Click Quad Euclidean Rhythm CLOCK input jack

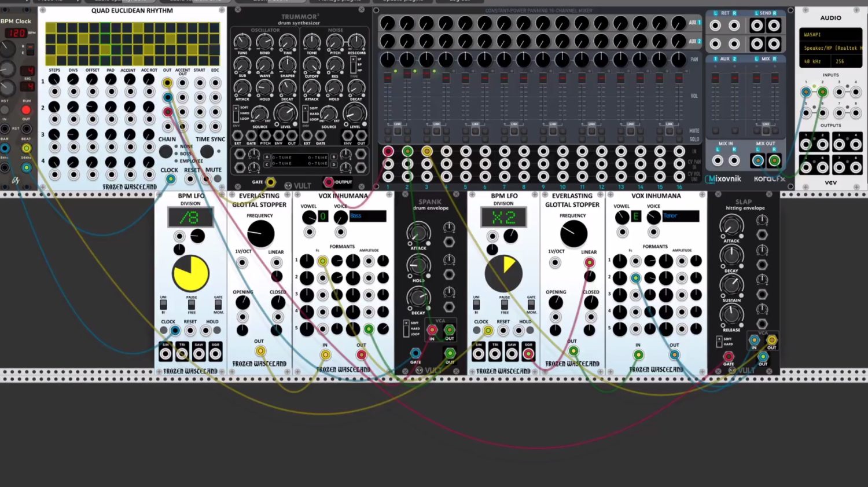(170, 179)
